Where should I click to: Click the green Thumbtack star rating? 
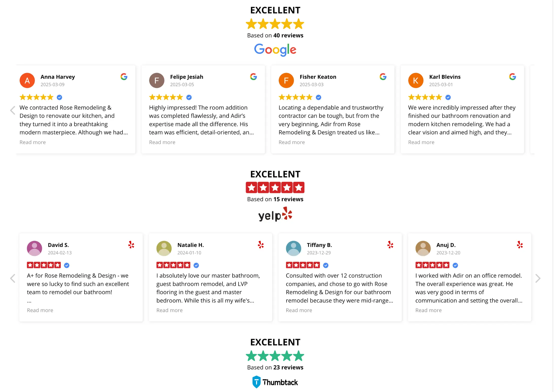pyautogui.click(x=275, y=356)
